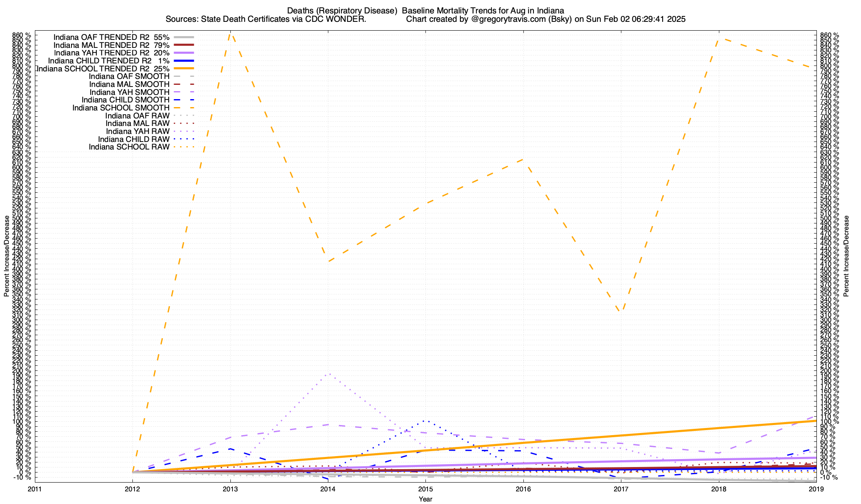The image size is (861, 504).
Task: Click the purple YAH TRENDED legend line
Action: coord(183,53)
